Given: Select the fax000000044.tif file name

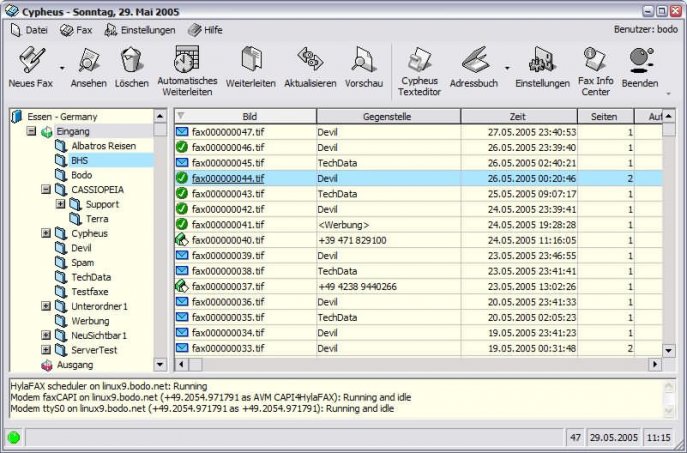Looking at the screenshot, I should click(228, 178).
